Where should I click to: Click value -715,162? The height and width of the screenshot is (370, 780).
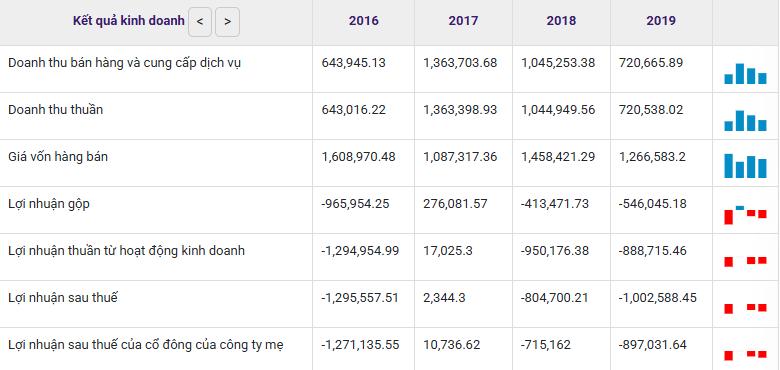[x=546, y=345]
